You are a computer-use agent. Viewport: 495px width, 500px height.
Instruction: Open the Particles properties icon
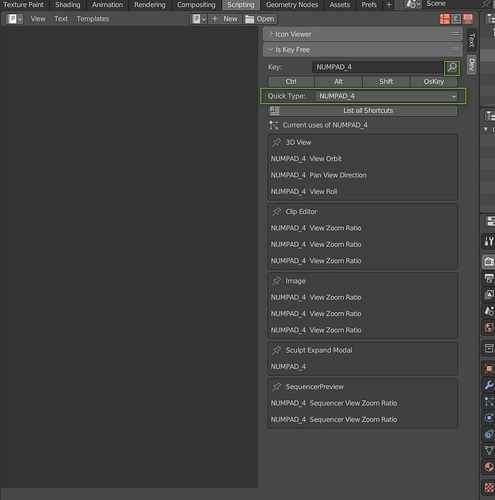(489, 401)
